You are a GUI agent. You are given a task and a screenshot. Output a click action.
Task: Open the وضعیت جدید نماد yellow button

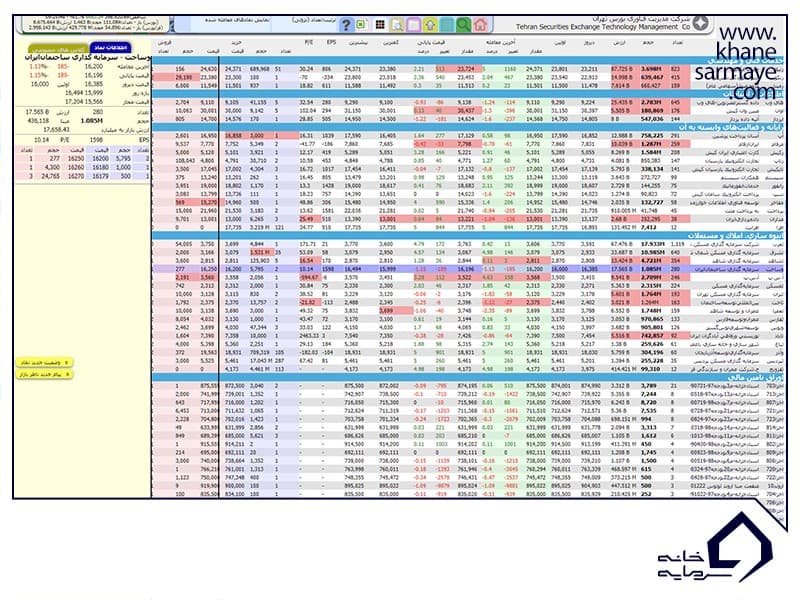[44, 362]
